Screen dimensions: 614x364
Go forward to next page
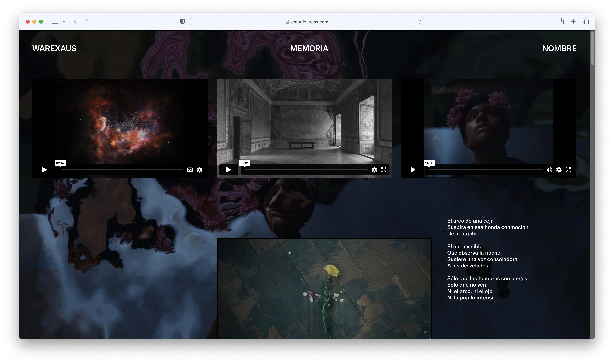coord(87,22)
